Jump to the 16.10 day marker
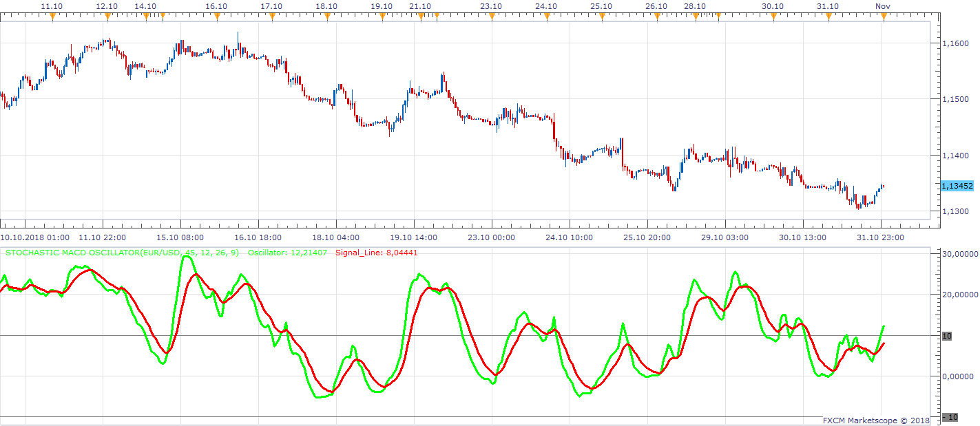 coord(216,17)
